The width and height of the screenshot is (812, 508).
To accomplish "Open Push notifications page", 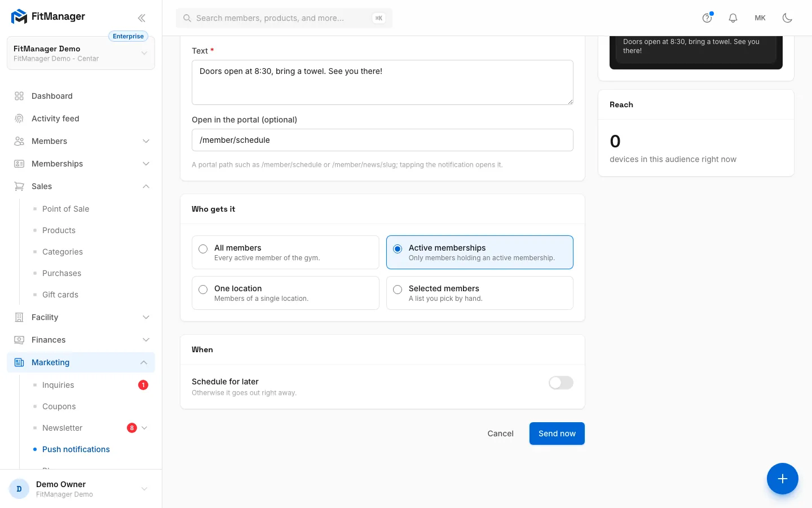I will coord(76,449).
